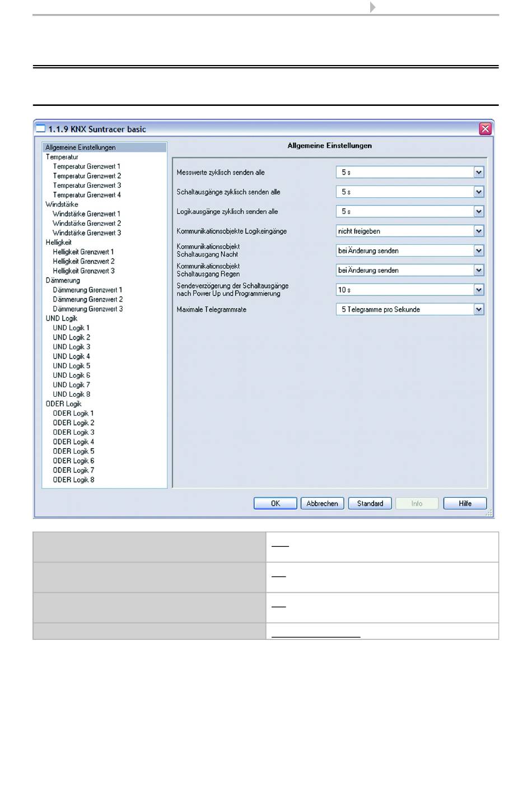The width and height of the screenshot is (532, 785).
Task: Open Dämmerung Grenzwert 2
Action: coord(88,300)
